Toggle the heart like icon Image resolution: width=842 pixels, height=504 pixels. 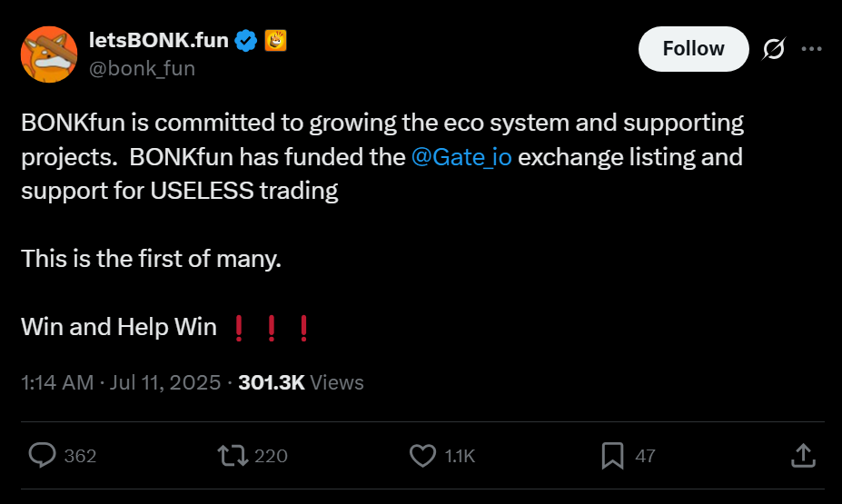coord(422,455)
